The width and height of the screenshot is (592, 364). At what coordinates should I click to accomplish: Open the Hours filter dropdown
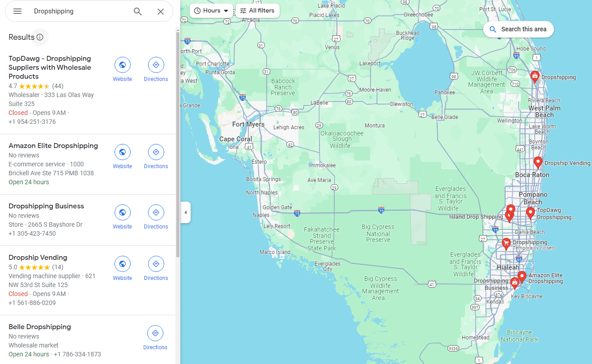click(x=211, y=11)
